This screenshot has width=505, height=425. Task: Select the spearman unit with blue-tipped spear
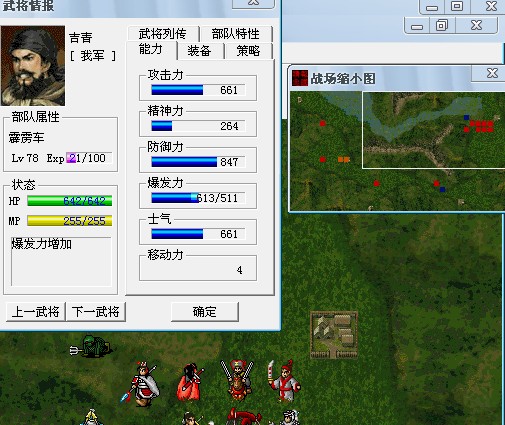coord(142,383)
